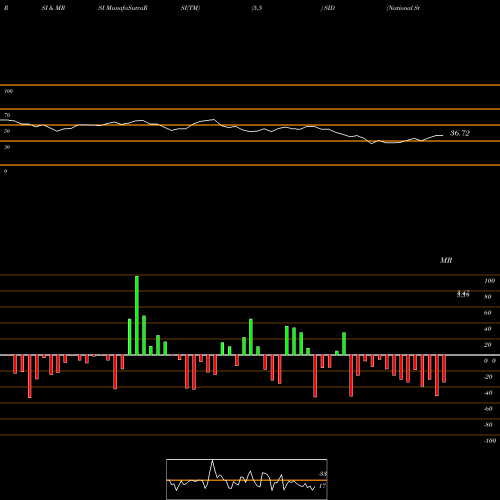
Task: Click the histogram axis label 40
Action: click(488, 329)
